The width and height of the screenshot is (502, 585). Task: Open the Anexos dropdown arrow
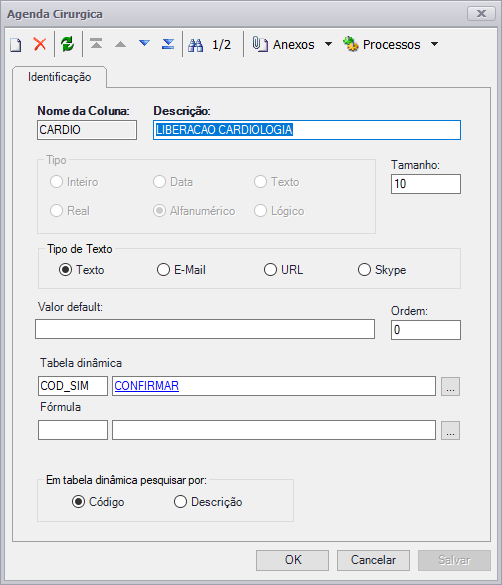pos(328,44)
